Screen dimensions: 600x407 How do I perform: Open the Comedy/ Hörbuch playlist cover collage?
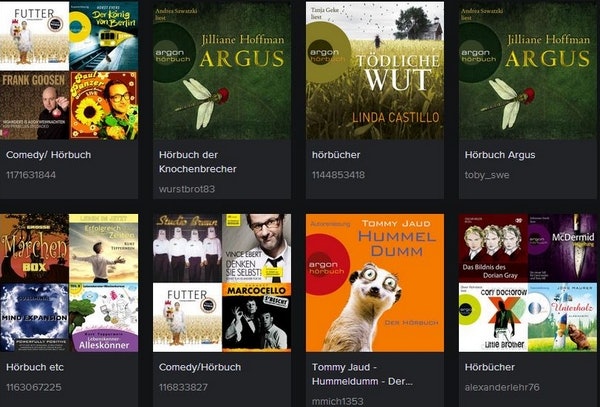point(69,70)
